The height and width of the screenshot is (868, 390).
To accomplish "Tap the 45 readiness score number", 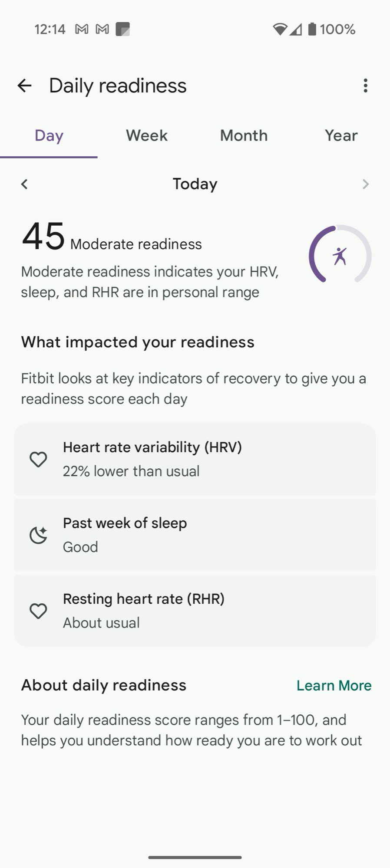I will point(43,237).
